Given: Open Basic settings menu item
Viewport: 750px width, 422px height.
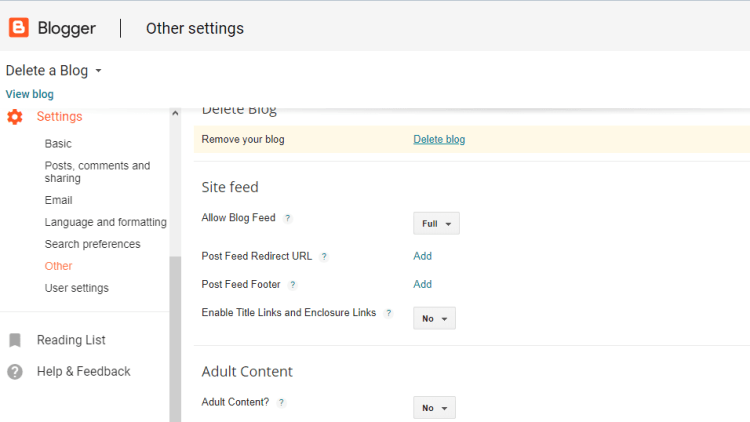Looking at the screenshot, I should (58, 144).
